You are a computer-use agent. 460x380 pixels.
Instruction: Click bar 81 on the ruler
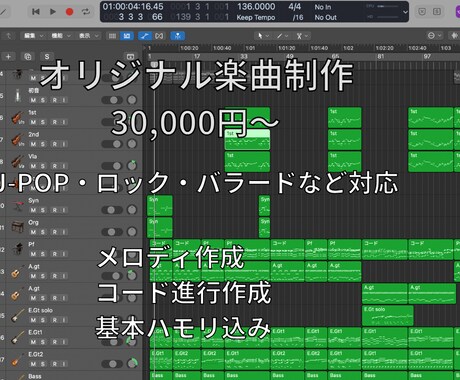[x=380, y=57]
